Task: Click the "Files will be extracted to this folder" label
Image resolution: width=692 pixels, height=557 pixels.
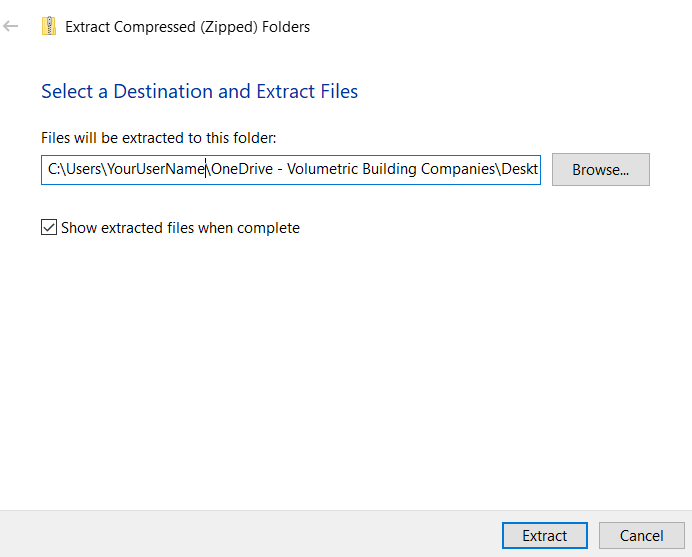Action: tap(158, 137)
